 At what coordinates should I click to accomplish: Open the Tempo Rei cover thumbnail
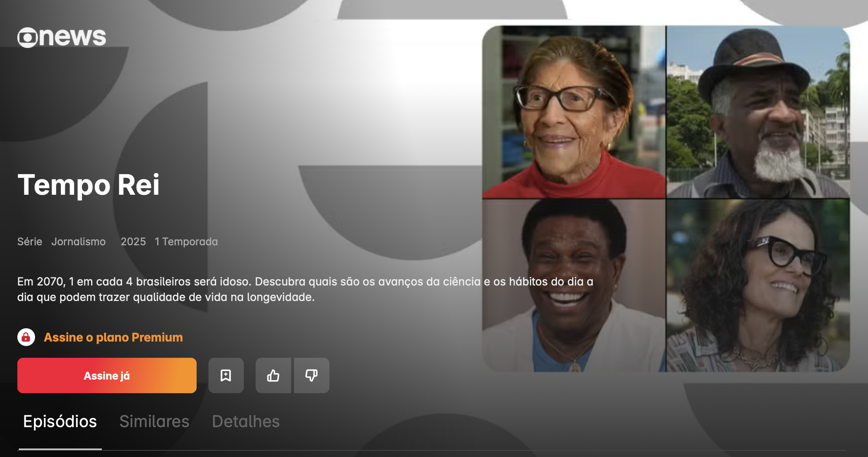(x=666, y=198)
